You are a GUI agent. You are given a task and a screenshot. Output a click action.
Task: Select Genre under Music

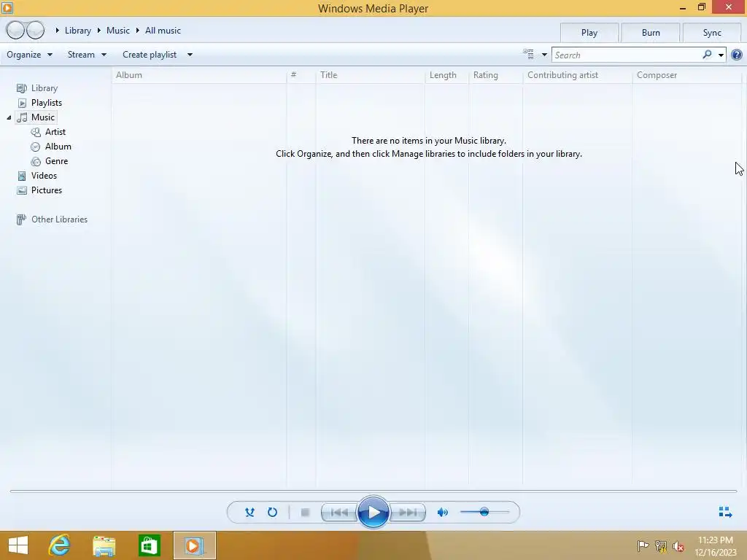click(x=56, y=161)
